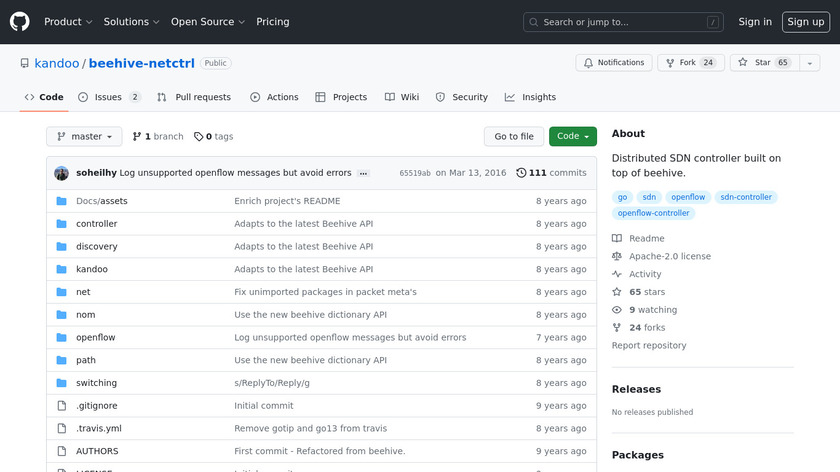Click the commit history clock icon
Viewport: 840px width, 472px height.
click(x=521, y=173)
